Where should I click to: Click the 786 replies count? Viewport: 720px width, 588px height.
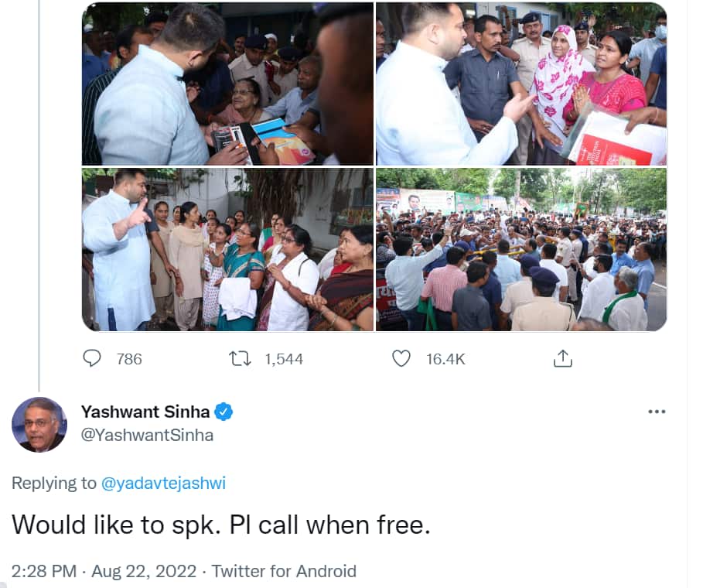pos(129,359)
